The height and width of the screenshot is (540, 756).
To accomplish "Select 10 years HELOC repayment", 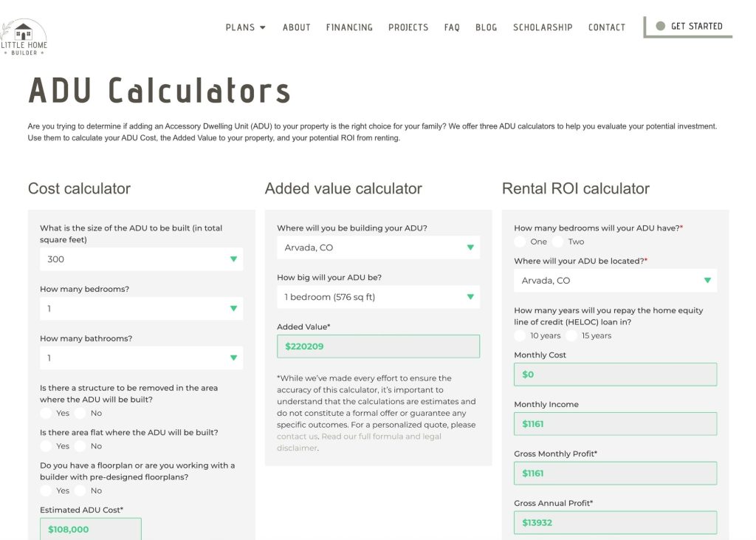I will tap(520, 335).
